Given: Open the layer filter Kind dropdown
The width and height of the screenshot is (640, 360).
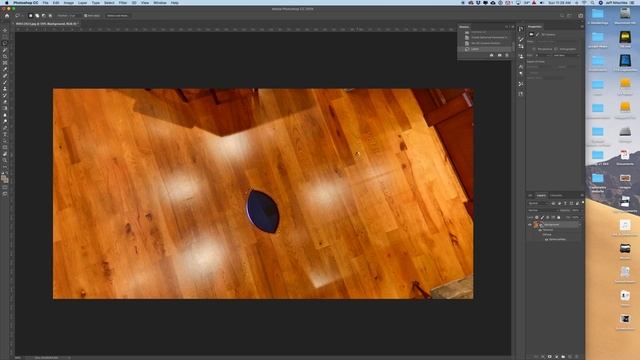Looking at the screenshot, I should (539, 203).
